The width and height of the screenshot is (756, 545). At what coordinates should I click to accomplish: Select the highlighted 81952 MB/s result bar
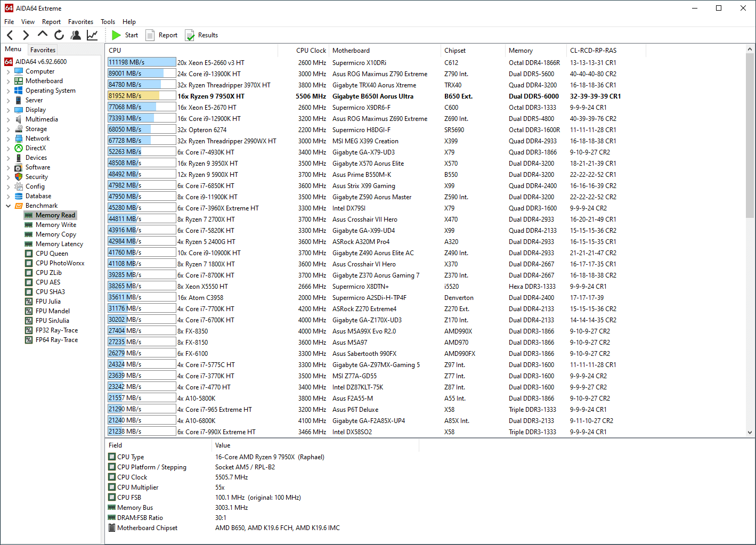click(x=142, y=96)
